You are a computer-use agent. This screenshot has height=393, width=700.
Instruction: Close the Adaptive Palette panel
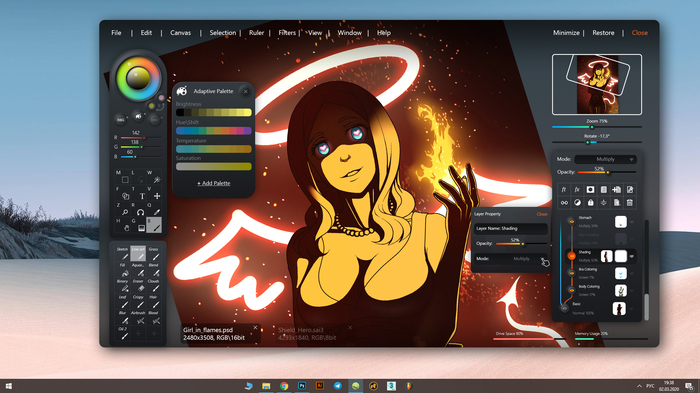(246, 92)
